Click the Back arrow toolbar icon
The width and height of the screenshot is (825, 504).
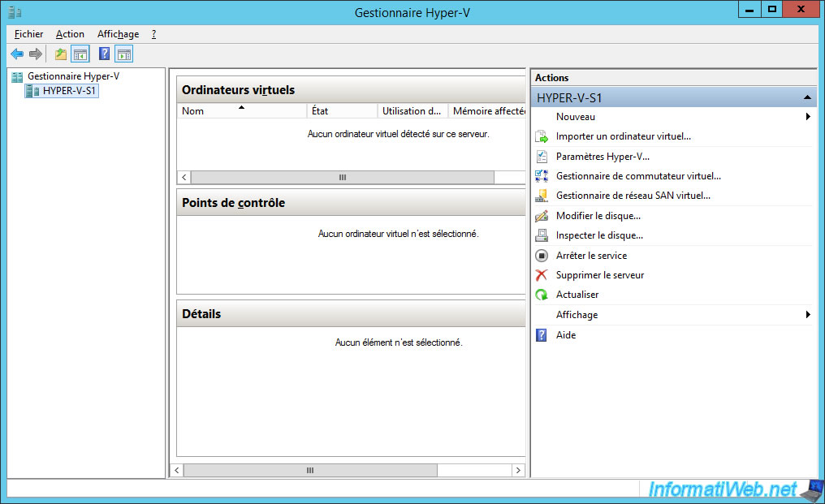[x=17, y=54]
